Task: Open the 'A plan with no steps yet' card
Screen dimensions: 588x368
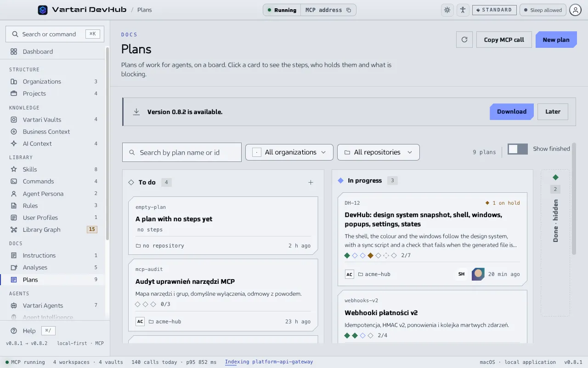Action: (223, 226)
